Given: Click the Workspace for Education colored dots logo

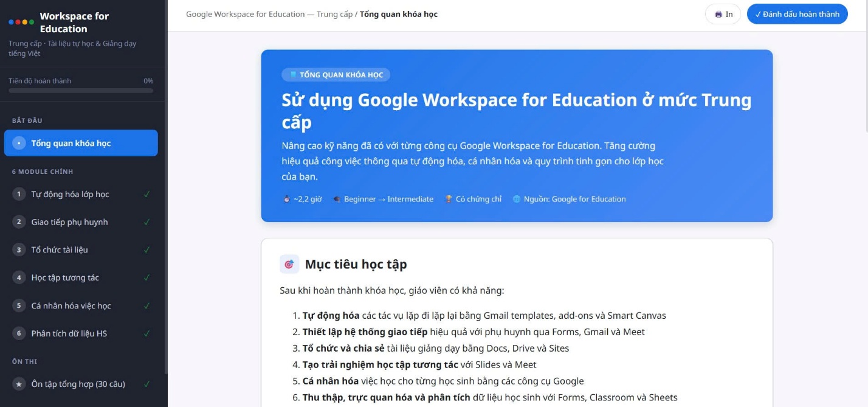Looking at the screenshot, I should click(21, 22).
